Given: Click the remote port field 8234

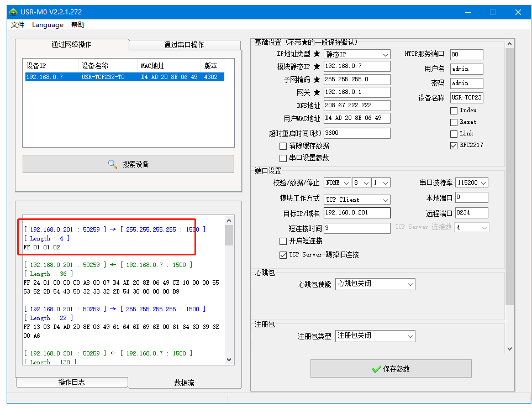Looking at the screenshot, I should pyautogui.click(x=471, y=213).
